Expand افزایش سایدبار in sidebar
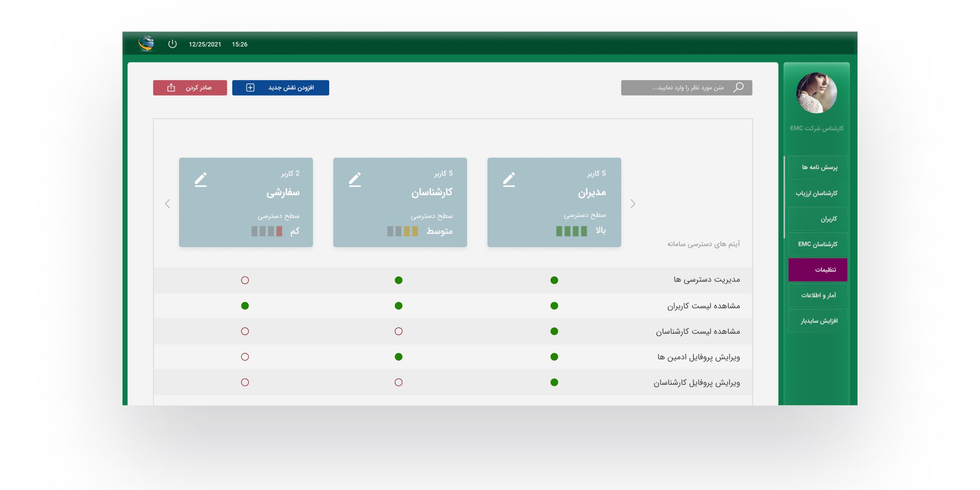 click(818, 321)
